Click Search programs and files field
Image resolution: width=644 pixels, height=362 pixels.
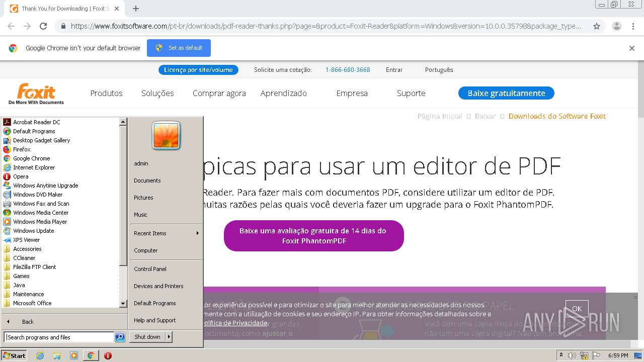pos(59,337)
